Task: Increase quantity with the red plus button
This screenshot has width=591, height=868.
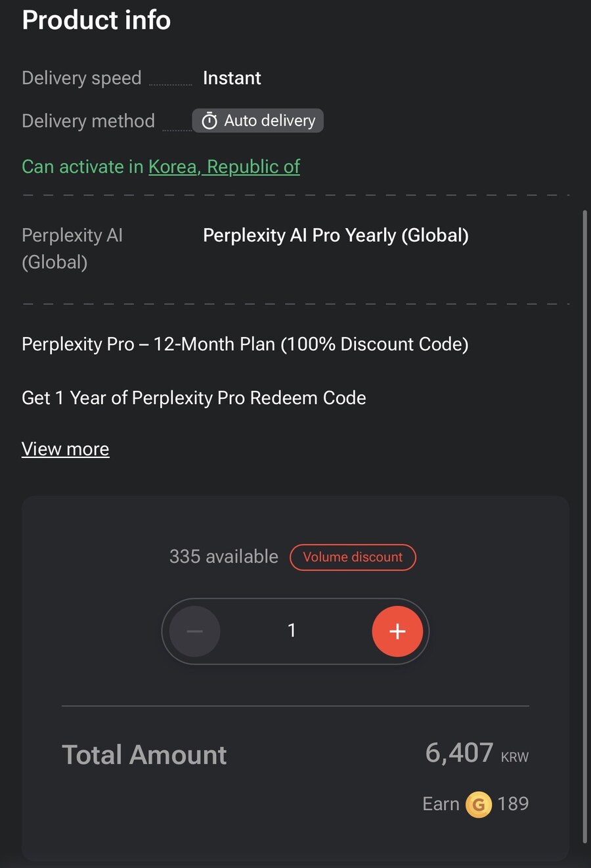Action: (x=397, y=631)
